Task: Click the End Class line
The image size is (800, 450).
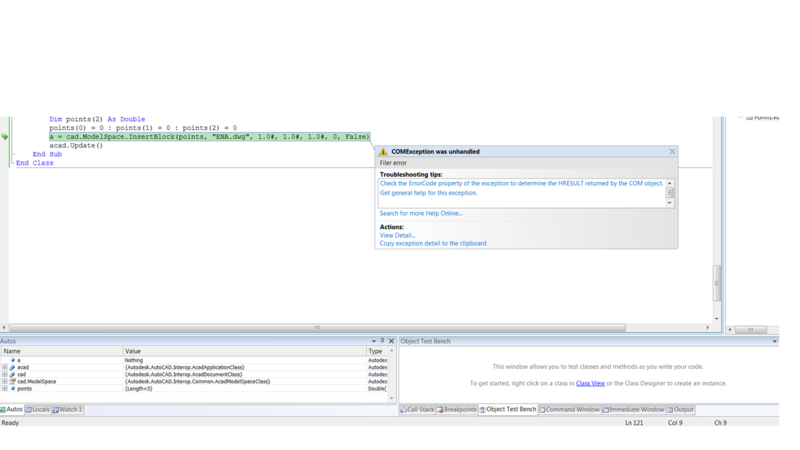Action: click(35, 163)
